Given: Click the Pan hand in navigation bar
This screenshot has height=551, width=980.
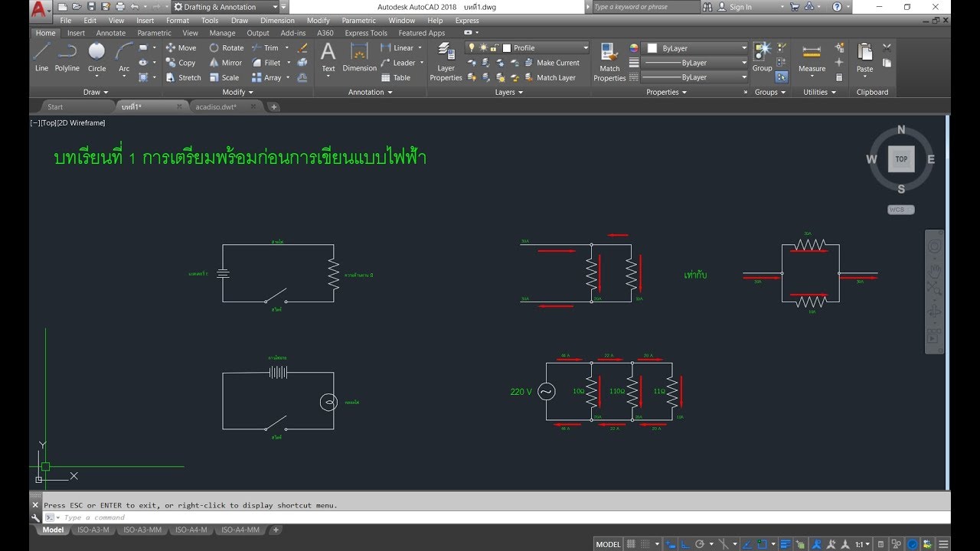Looking at the screenshot, I should click(934, 271).
